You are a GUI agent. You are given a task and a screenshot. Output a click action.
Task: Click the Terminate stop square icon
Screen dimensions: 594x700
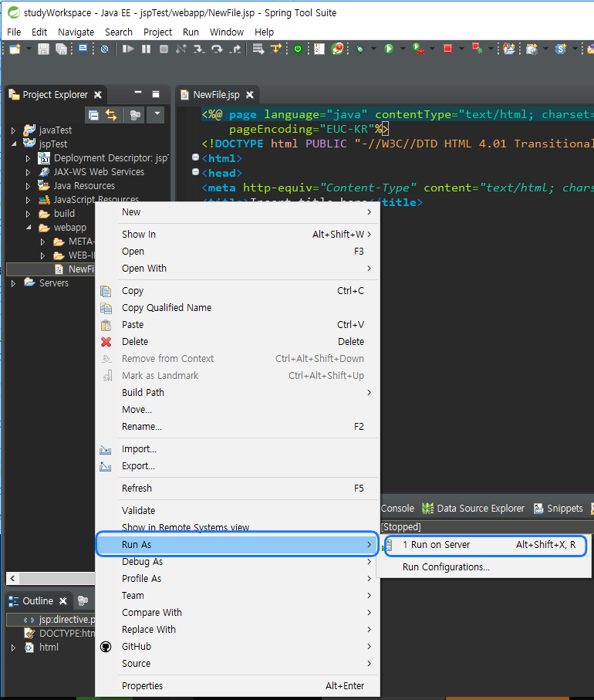[x=164, y=49]
